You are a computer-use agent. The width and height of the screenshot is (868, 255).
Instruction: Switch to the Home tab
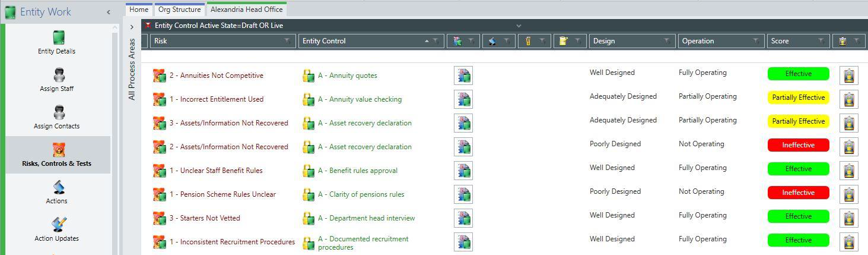point(139,10)
